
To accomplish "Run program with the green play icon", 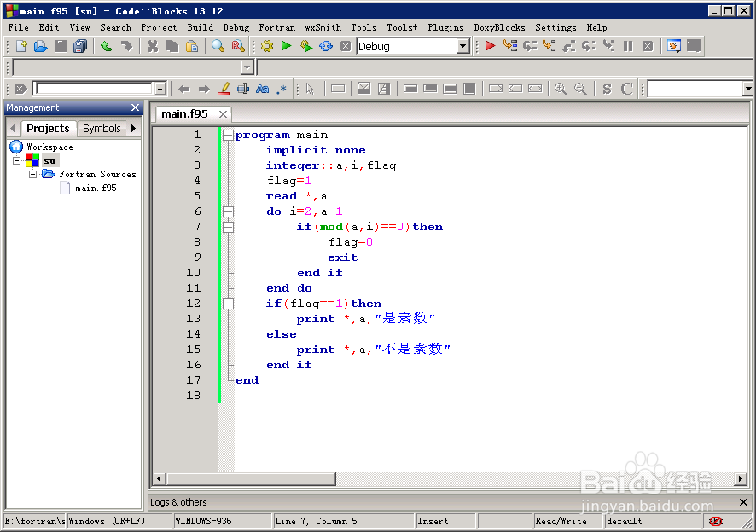I will tap(287, 46).
